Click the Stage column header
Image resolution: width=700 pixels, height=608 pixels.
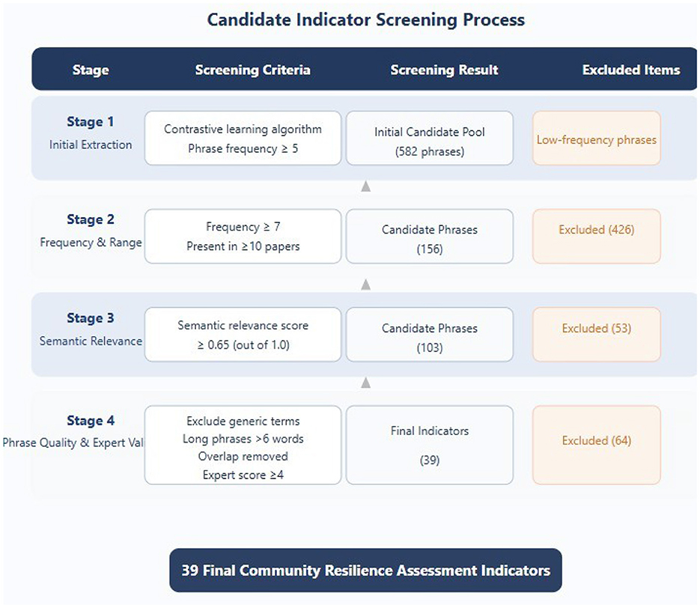(91, 70)
